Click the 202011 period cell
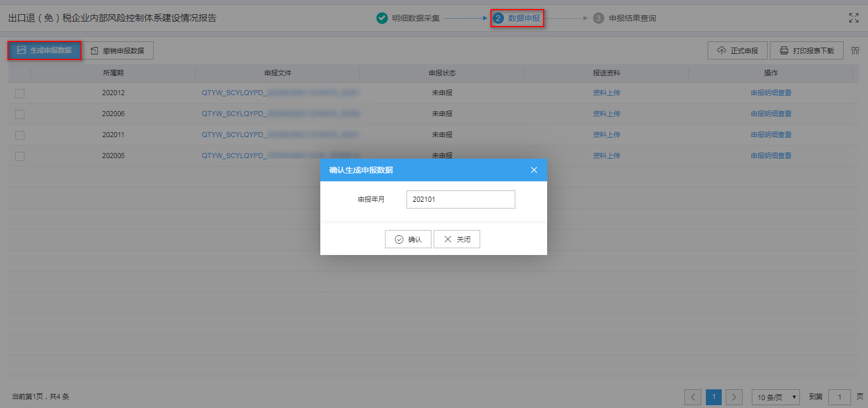Viewport: 868px width, 408px height. point(113,135)
